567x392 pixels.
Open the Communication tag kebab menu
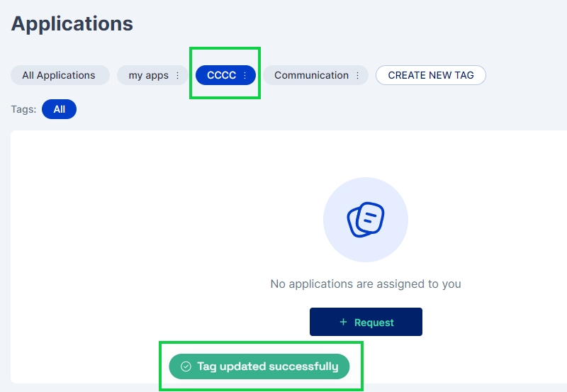coord(358,75)
